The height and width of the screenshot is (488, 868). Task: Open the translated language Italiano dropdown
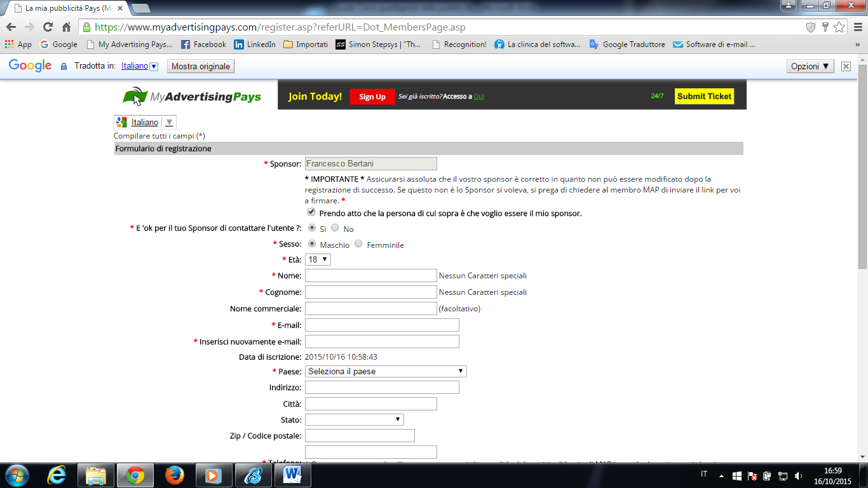[x=139, y=66]
